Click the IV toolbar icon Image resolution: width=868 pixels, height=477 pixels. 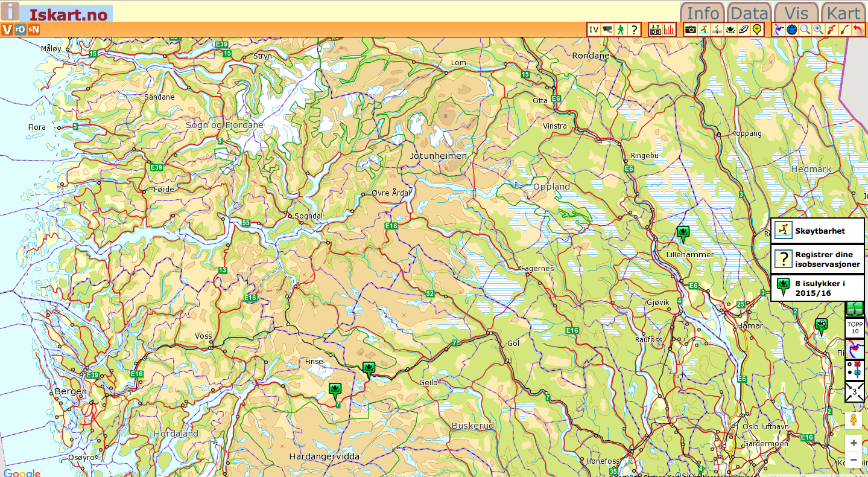pyautogui.click(x=594, y=30)
